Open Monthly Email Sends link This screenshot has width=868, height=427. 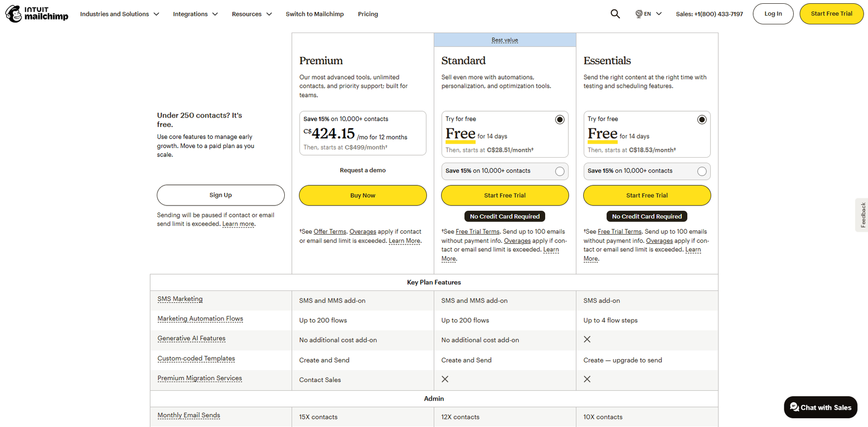(189, 416)
